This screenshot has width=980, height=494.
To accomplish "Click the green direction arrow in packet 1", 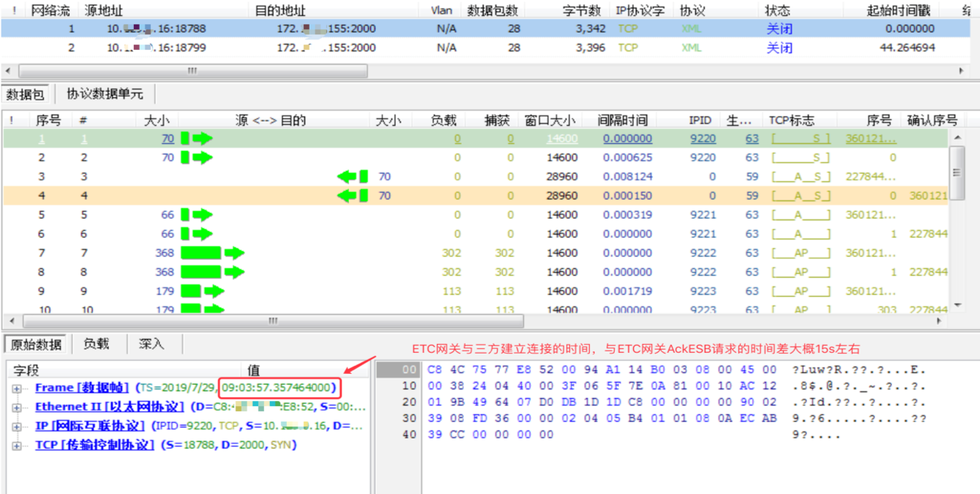I will [x=197, y=138].
